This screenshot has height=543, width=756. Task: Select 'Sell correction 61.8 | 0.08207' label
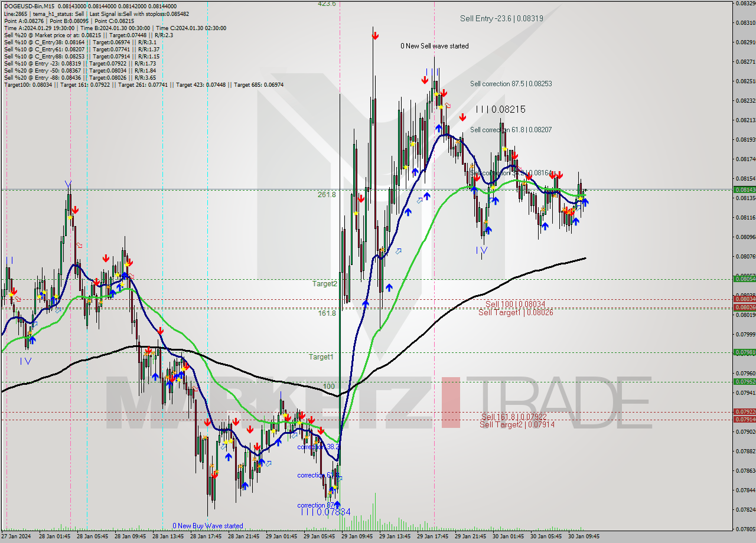tap(511, 129)
